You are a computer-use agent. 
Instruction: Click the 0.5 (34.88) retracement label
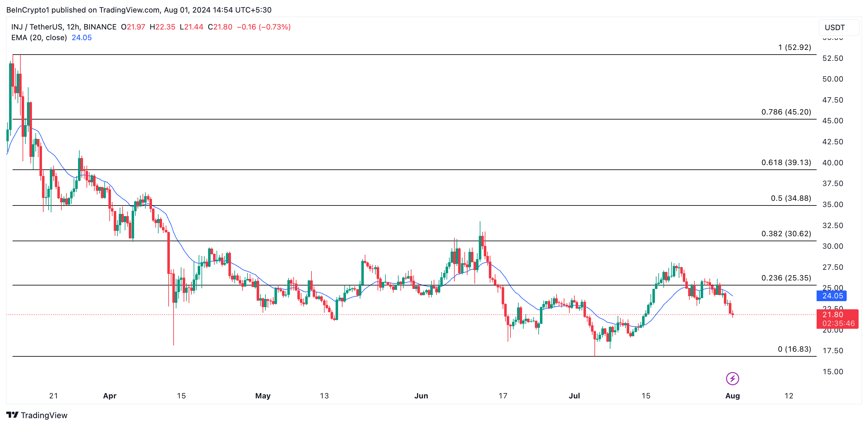point(791,198)
